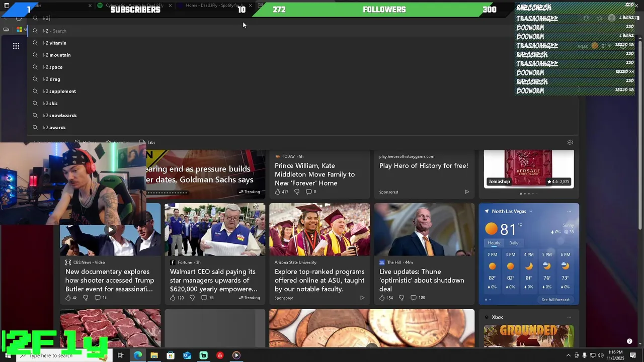
Task: Click the ad choices icon on Hero of History
Action: pos(467,192)
